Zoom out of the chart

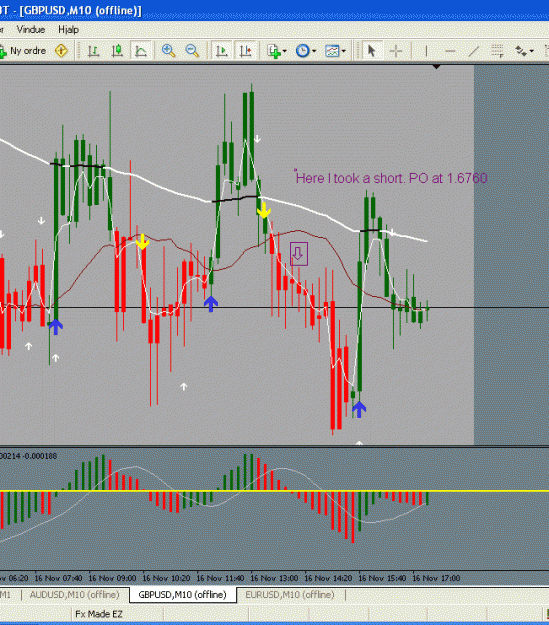tap(192, 51)
